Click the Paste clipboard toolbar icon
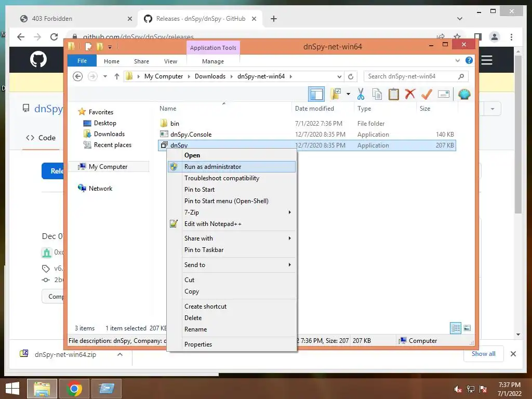The width and height of the screenshot is (532, 399). (394, 94)
